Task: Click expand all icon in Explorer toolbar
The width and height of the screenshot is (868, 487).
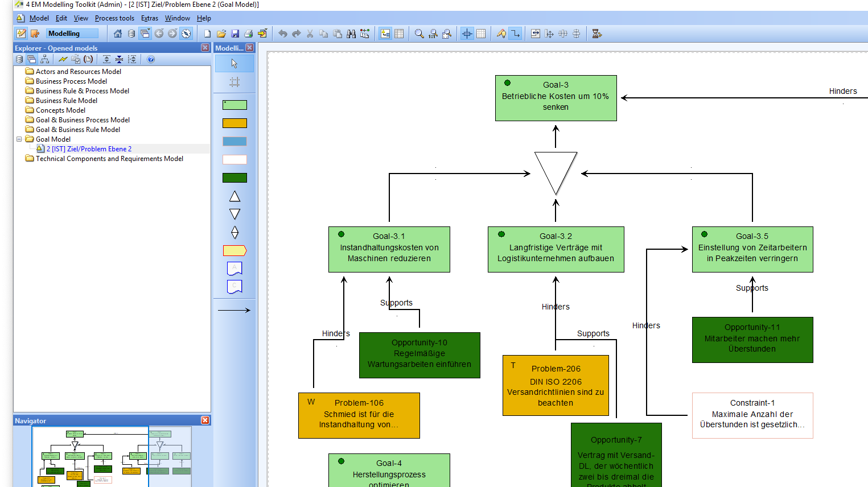Action: click(106, 59)
